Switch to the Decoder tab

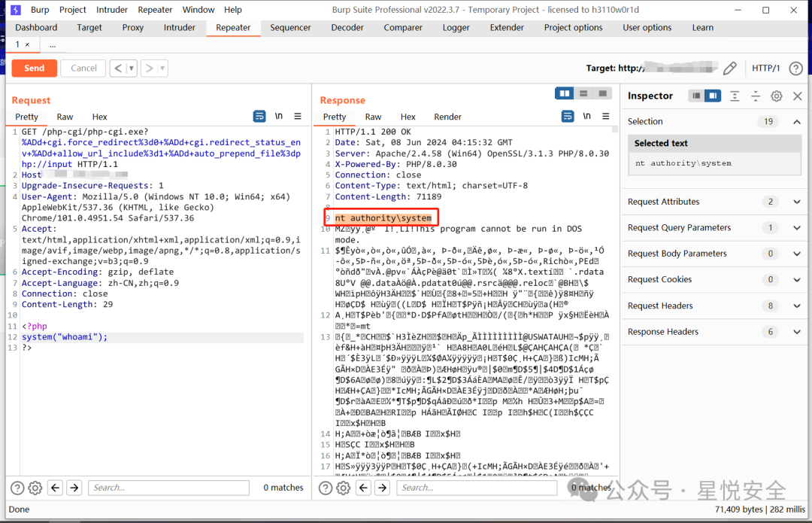(x=347, y=28)
